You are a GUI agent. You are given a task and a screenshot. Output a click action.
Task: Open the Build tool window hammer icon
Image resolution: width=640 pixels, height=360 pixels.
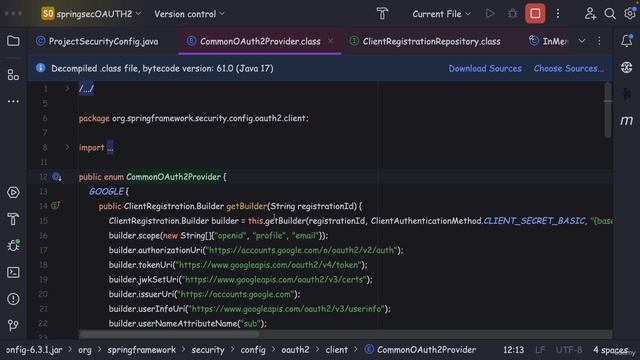13,219
